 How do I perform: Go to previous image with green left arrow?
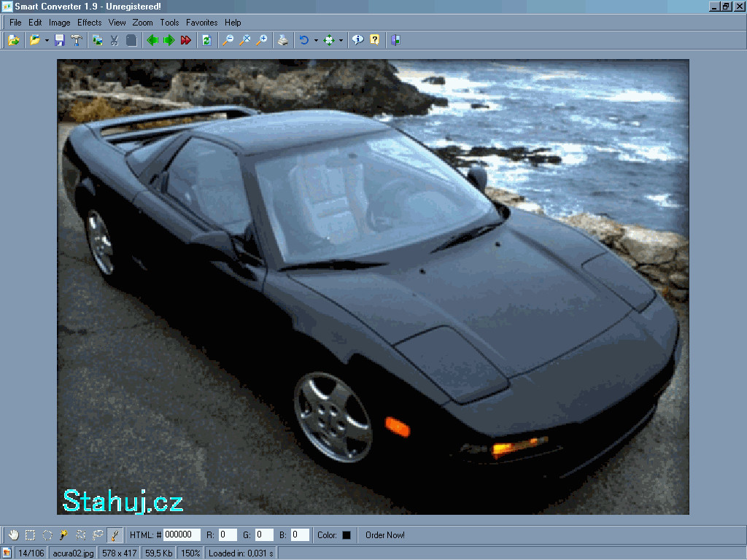152,41
